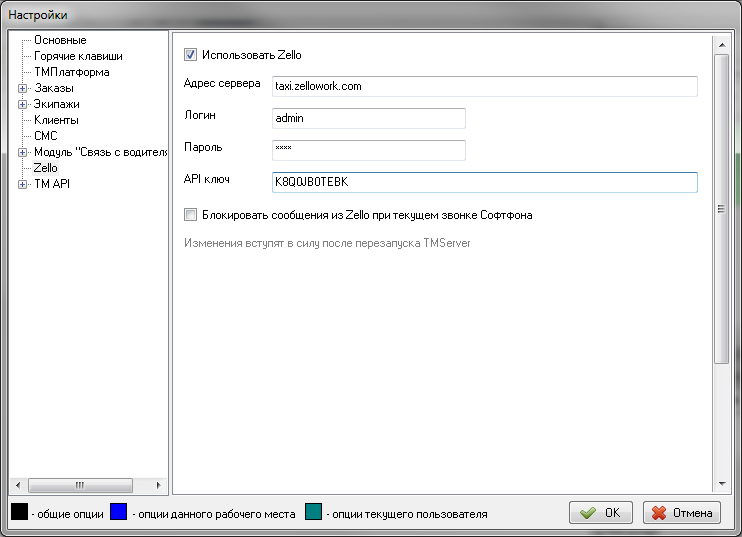Image resolution: width=742 pixels, height=537 pixels.
Task: Enable Блокировать сообщения из Zello checkbox
Action: 191,214
